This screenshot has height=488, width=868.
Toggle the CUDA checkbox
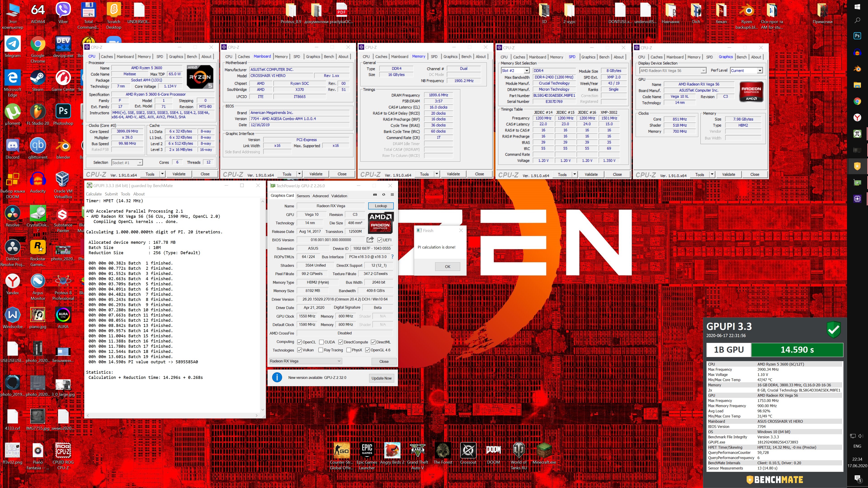pyautogui.click(x=321, y=342)
